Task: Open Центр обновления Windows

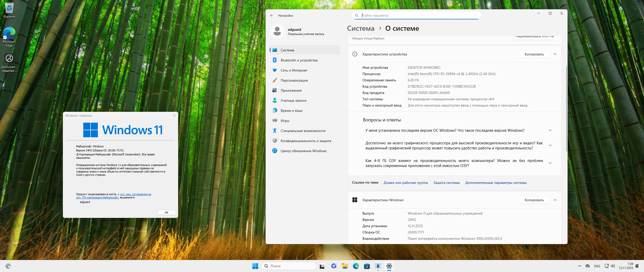Action: [x=303, y=151]
